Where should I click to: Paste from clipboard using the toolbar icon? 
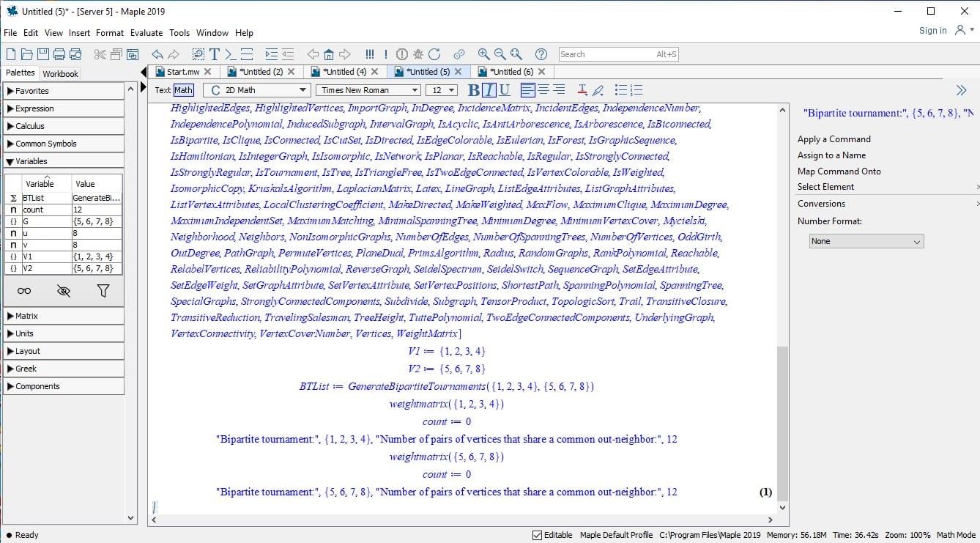pyautogui.click(x=133, y=54)
